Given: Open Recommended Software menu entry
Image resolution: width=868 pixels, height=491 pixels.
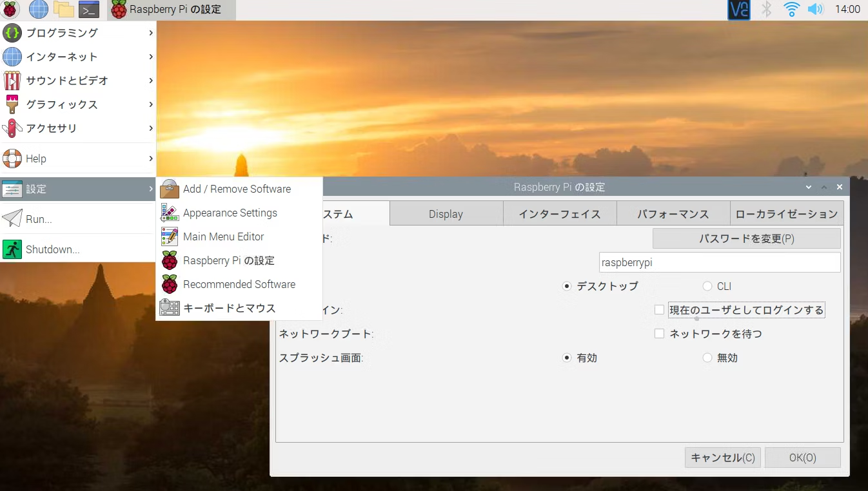Looking at the screenshot, I should pyautogui.click(x=239, y=284).
